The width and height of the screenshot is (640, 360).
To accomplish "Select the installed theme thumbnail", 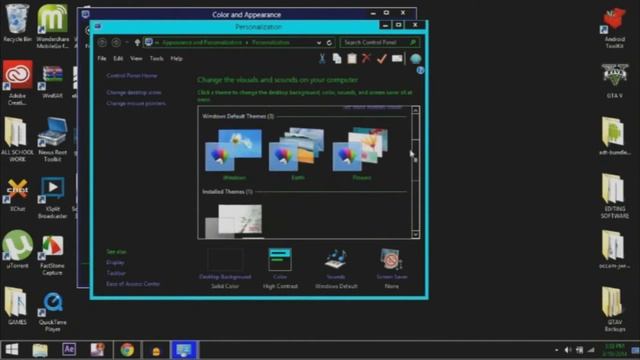I will (x=233, y=221).
